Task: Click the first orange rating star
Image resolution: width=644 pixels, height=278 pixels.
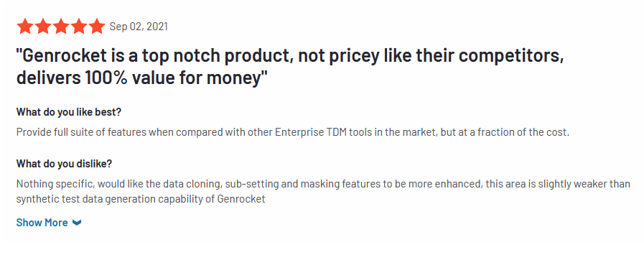Action: pos(24,27)
